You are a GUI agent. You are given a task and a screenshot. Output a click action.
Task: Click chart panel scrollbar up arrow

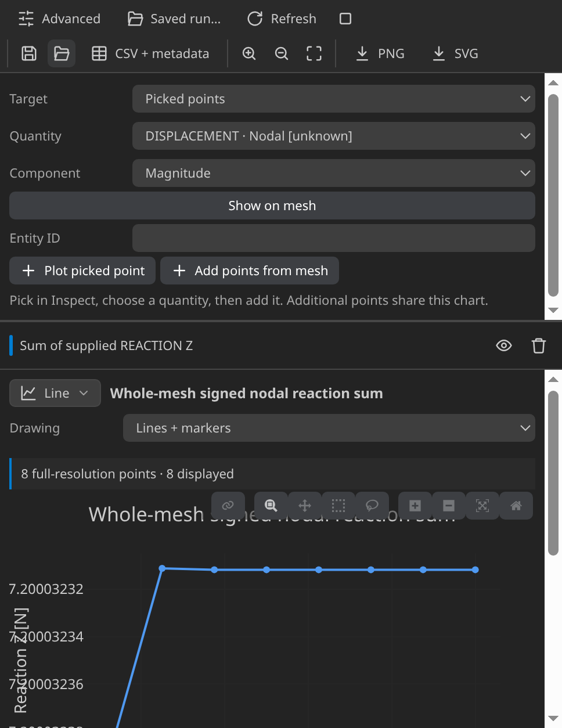[553, 379]
